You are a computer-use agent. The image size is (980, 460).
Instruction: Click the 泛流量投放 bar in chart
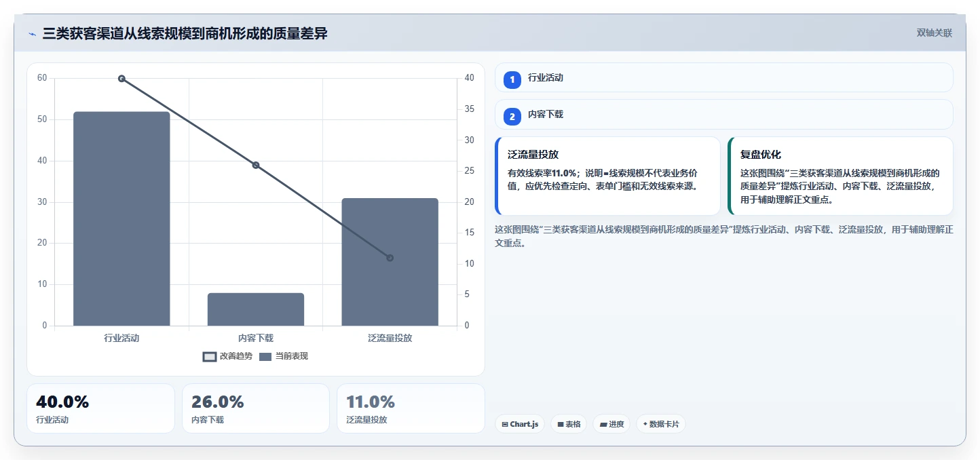pyautogui.click(x=390, y=262)
